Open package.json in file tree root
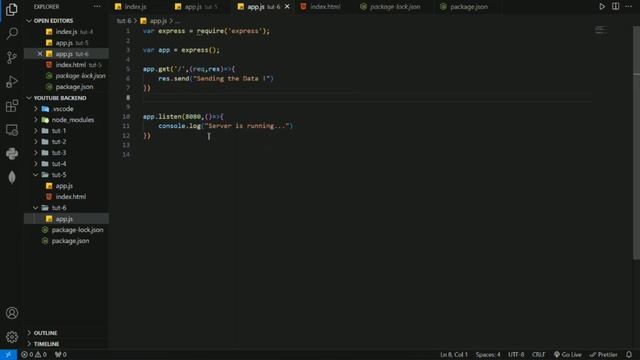 pos(67,241)
